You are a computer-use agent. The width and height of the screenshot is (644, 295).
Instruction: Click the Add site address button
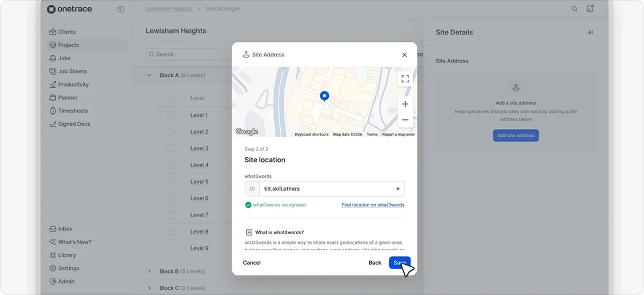click(516, 135)
